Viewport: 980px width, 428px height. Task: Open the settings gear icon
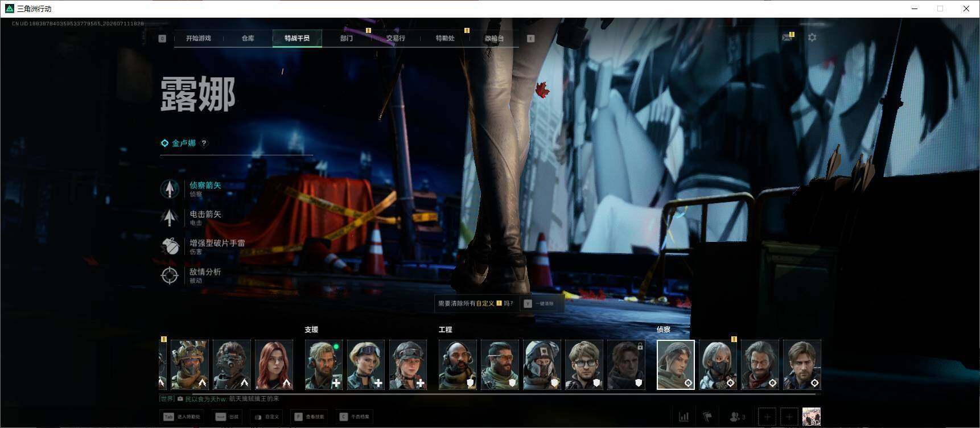(812, 38)
